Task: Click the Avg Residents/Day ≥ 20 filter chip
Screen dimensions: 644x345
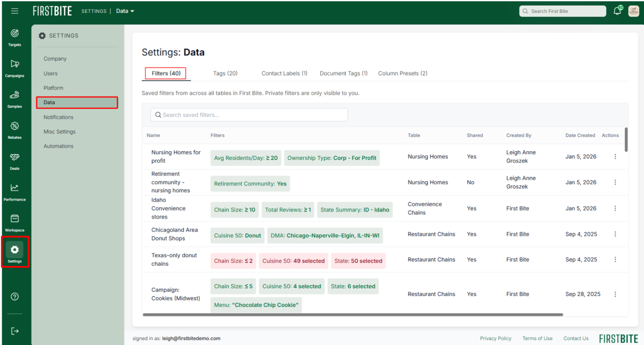Action: coord(246,158)
